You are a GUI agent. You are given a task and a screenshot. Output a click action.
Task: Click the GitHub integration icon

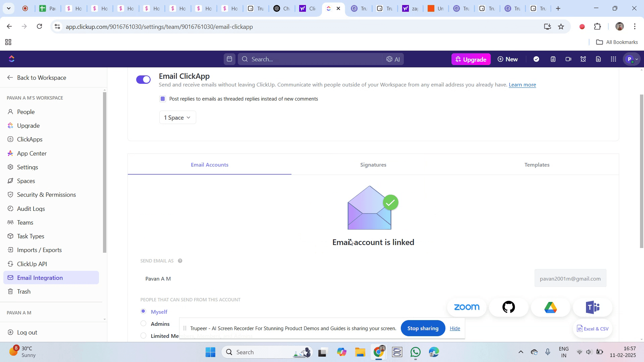(x=508, y=307)
